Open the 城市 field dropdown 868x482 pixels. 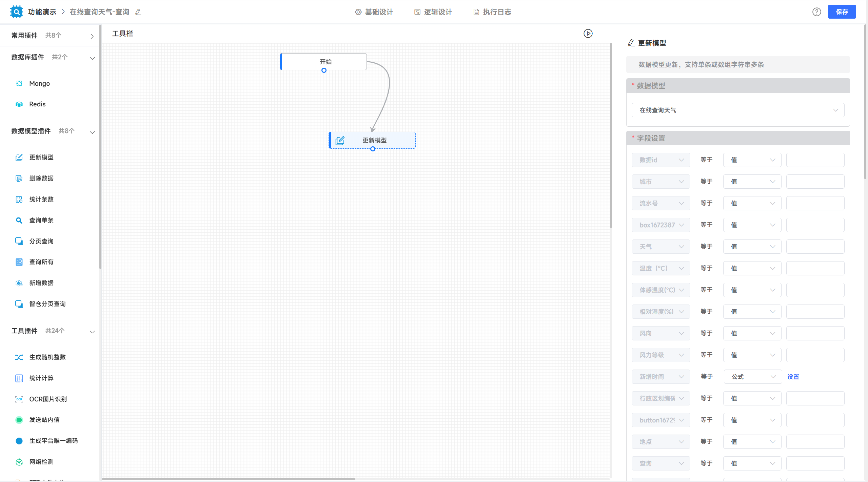(660, 182)
